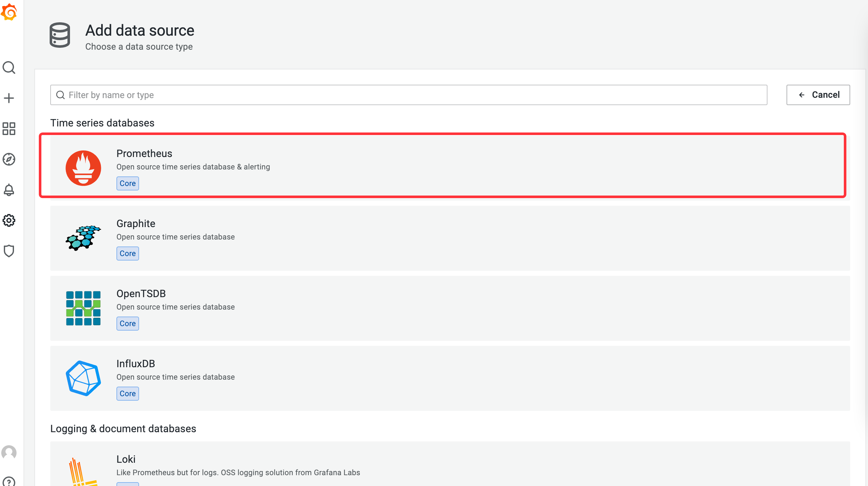Select the Prometheus data source name
This screenshot has width=868, height=486.
(x=144, y=154)
